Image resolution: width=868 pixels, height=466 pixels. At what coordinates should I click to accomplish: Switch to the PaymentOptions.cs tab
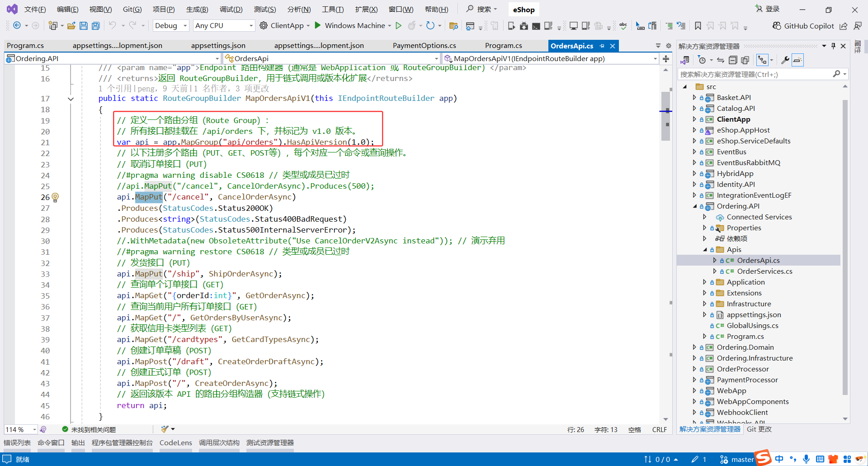[x=425, y=46]
